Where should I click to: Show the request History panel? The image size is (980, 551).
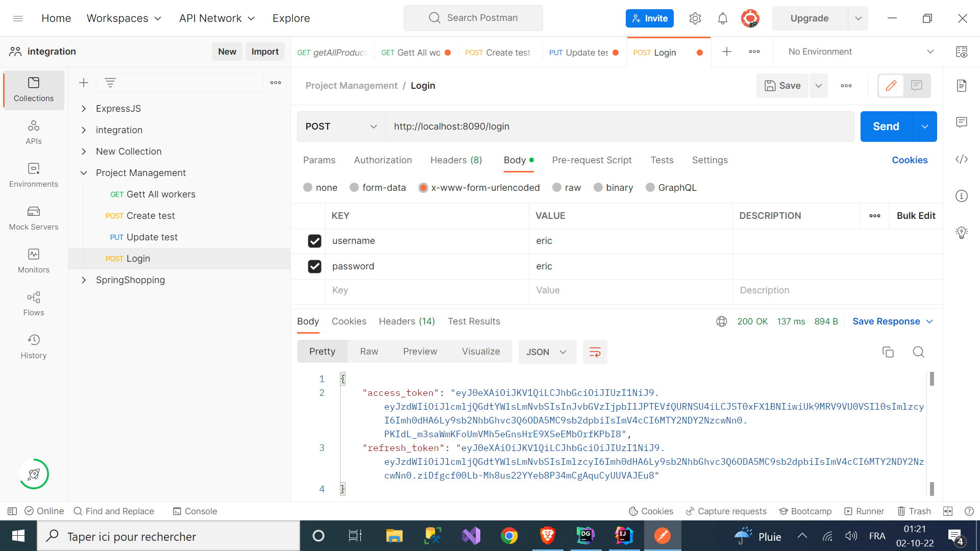[33, 347]
